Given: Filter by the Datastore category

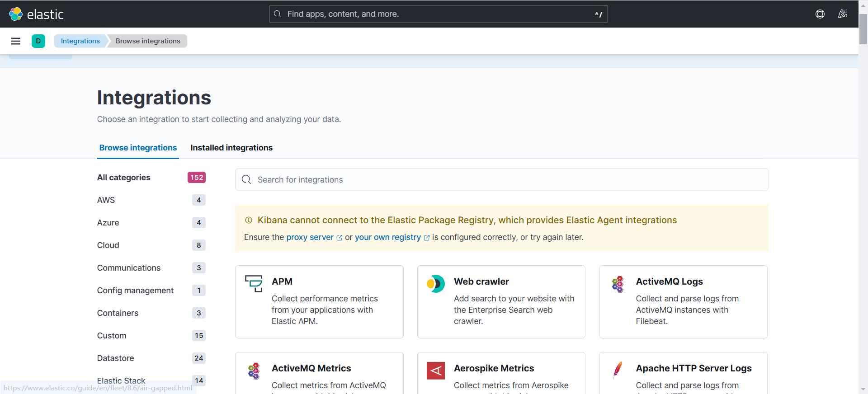Looking at the screenshot, I should click(116, 358).
